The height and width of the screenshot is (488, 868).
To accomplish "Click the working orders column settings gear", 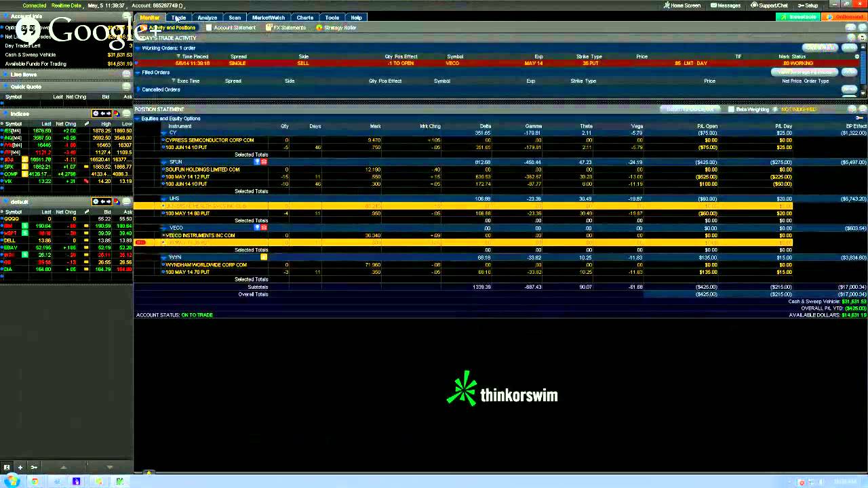I will click(856, 57).
